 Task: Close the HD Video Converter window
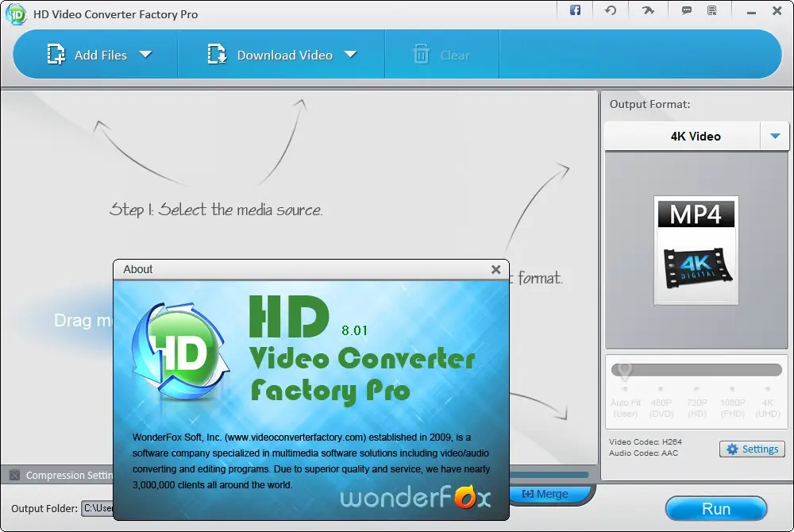(x=777, y=10)
